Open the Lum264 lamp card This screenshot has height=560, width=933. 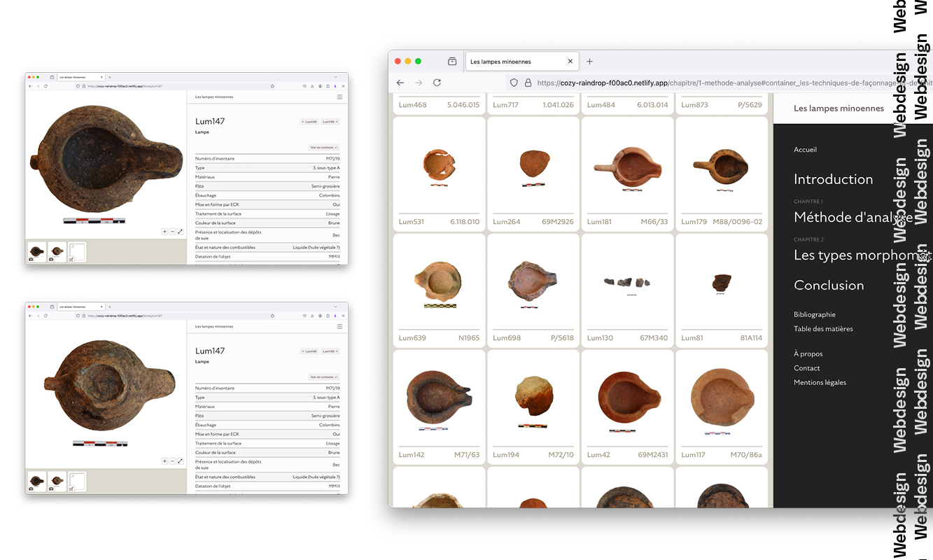click(533, 174)
